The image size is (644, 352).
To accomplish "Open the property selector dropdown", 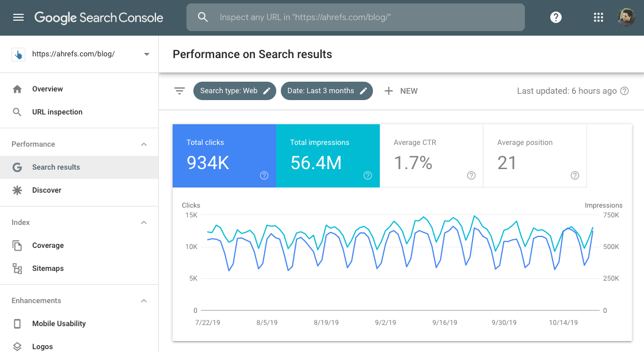I will [x=146, y=53].
